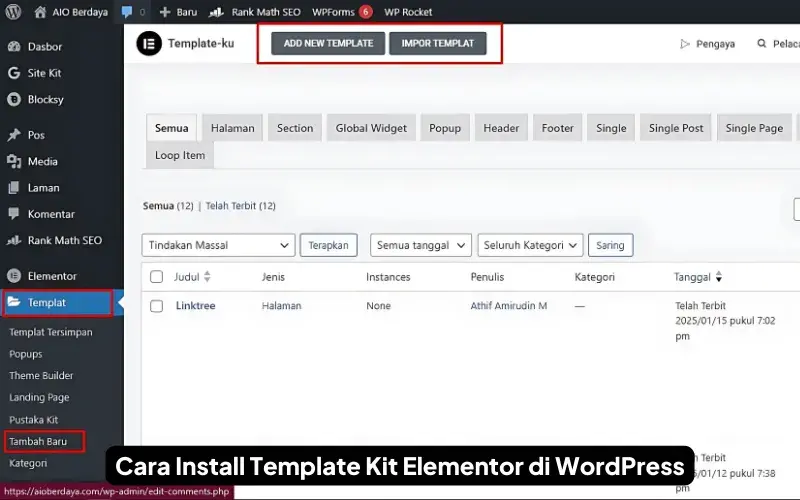Click the Templat folder icon in sidebar
The height and width of the screenshot is (500, 800).
(x=14, y=302)
